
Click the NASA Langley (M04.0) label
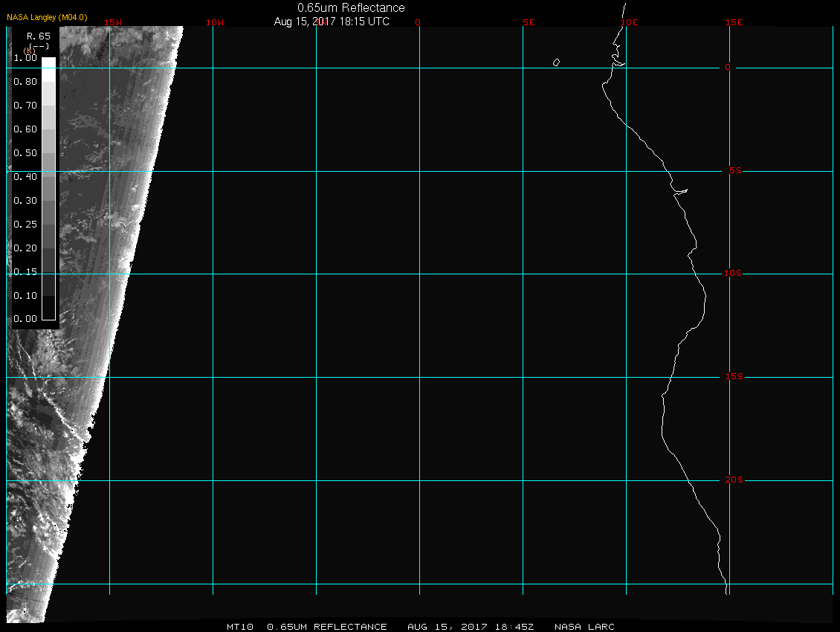click(x=47, y=17)
